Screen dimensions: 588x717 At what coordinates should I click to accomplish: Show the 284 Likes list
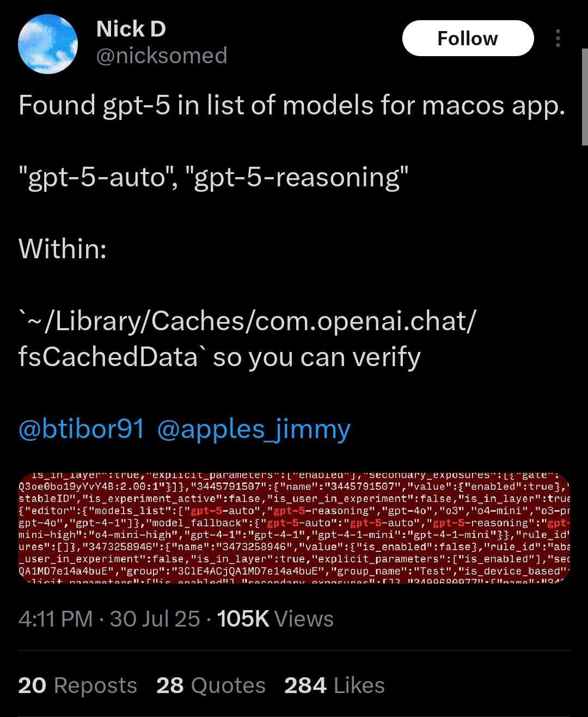coord(334,685)
